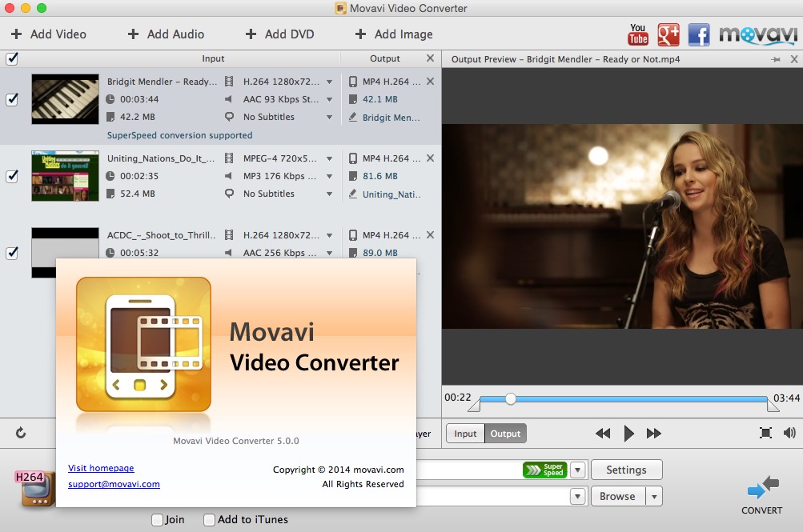
Task: Click Add Video in toolbar
Action: point(49,34)
